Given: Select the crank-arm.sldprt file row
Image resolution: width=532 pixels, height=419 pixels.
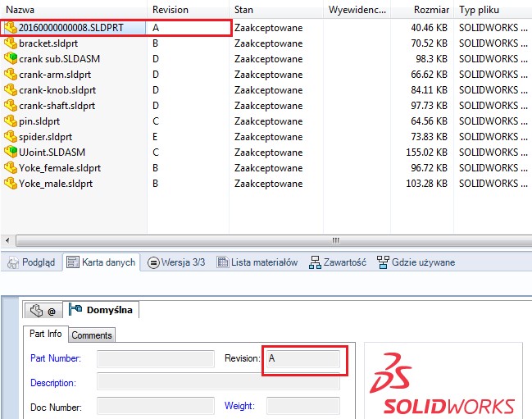Looking at the screenshot, I should pyautogui.click(x=52, y=75).
